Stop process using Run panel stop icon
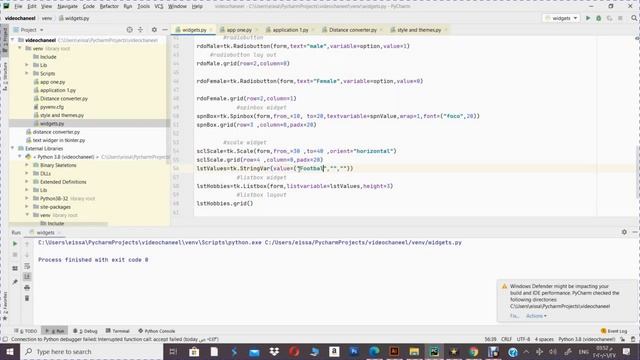Image resolution: width=640 pixels, height=360 pixels. [x=15, y=255]
